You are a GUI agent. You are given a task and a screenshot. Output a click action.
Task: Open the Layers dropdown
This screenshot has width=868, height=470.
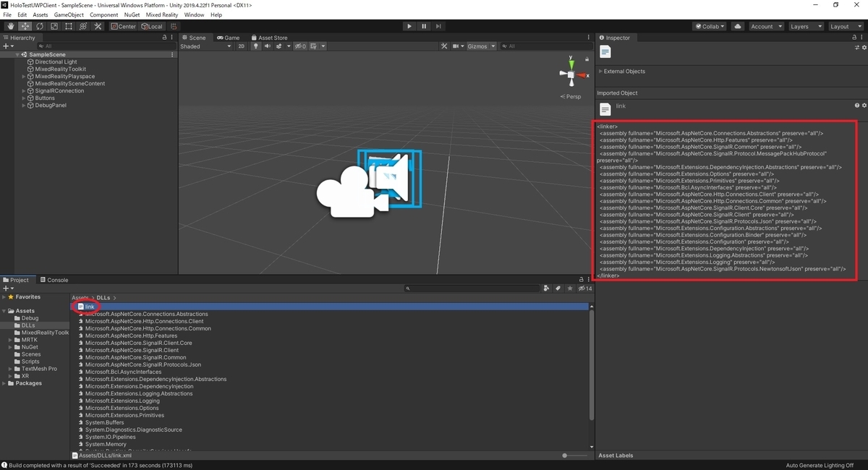click(x=806, y=26)
